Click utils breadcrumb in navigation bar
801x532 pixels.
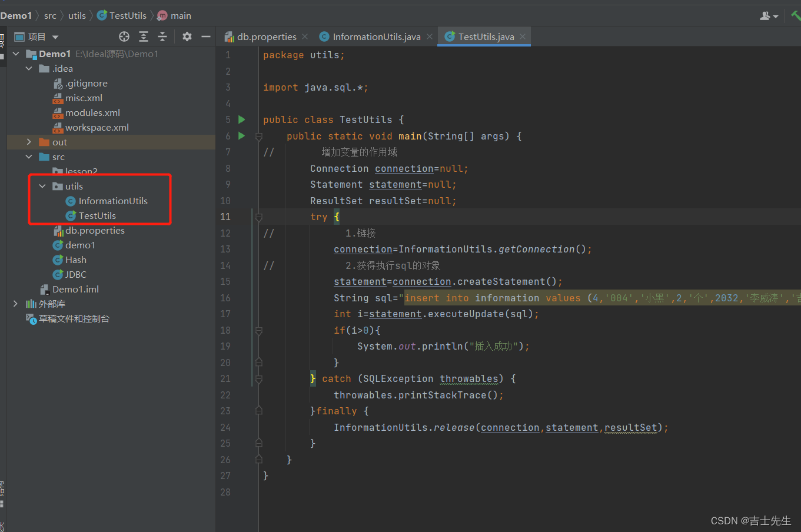77,16
